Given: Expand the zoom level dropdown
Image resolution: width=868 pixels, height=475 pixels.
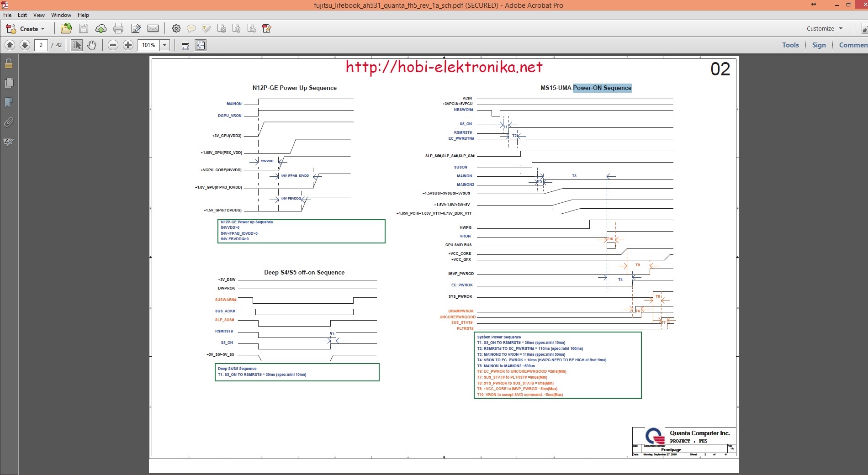Looking at the screenshot, I should 165,45.
